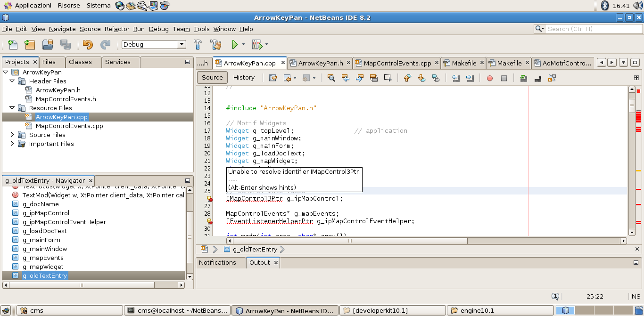Run the project with green play icon

[235, 45]
